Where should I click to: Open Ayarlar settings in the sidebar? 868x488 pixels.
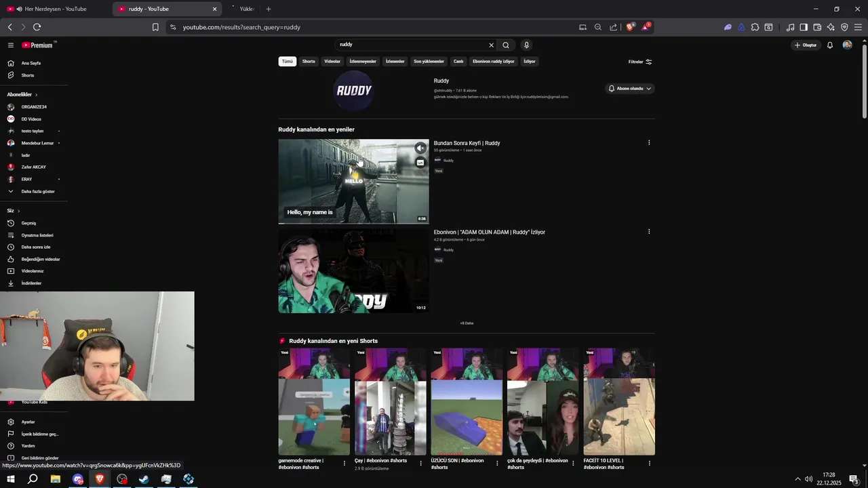click(x=34, y=422)
